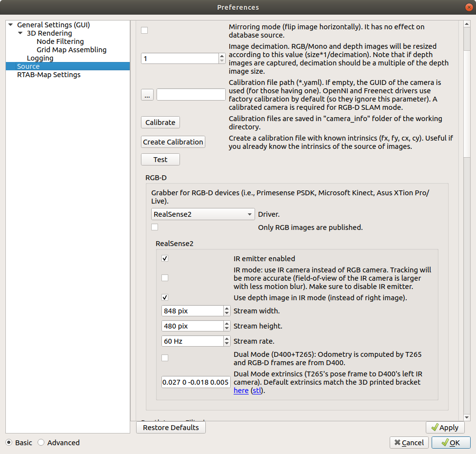Viewport: 476px width, 454px height.
Task: Open the "here" bracket link
Action: (241, 391)
